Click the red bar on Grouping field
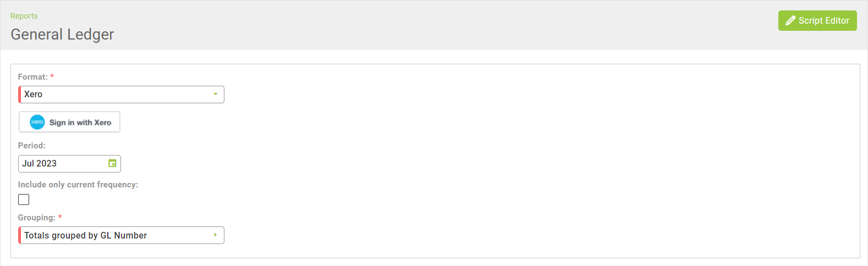The width and height of the screenshot is (868, 266). click(x=20, y=235)
